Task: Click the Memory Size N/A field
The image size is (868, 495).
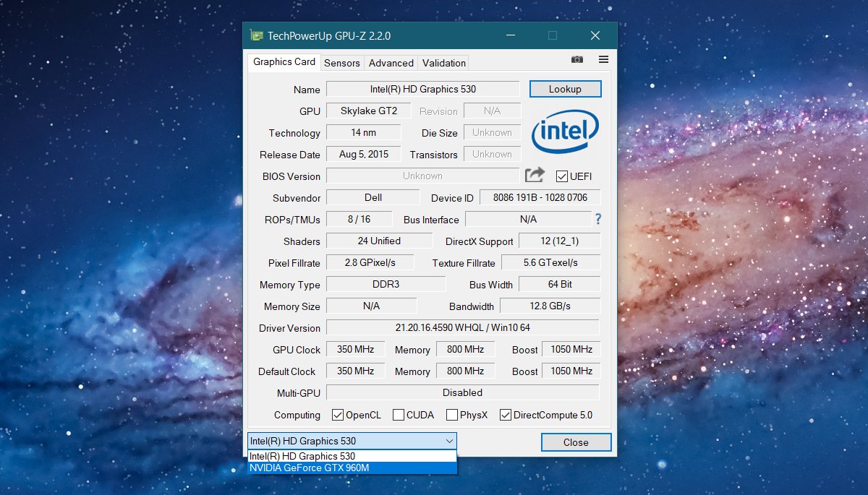Action: (372, 306)
